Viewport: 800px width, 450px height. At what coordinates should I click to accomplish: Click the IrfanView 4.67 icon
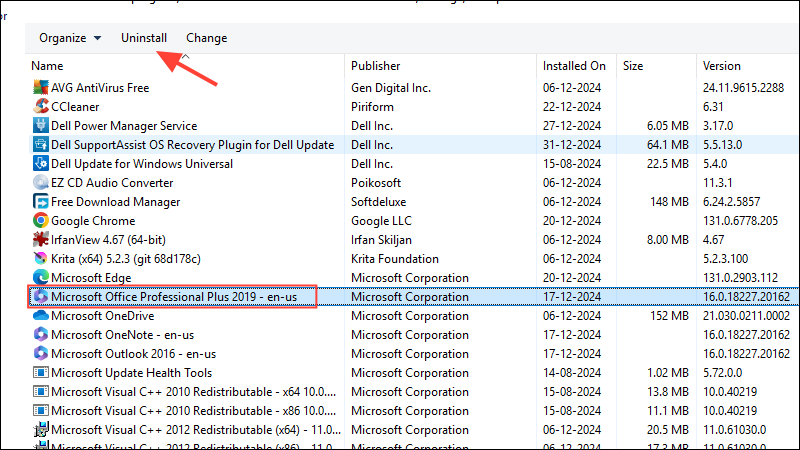40,240
